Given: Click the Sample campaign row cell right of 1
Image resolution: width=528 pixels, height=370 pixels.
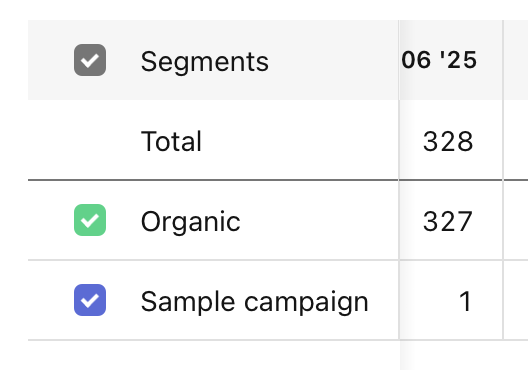Looking at the screenshot, I should pos(516,300).
